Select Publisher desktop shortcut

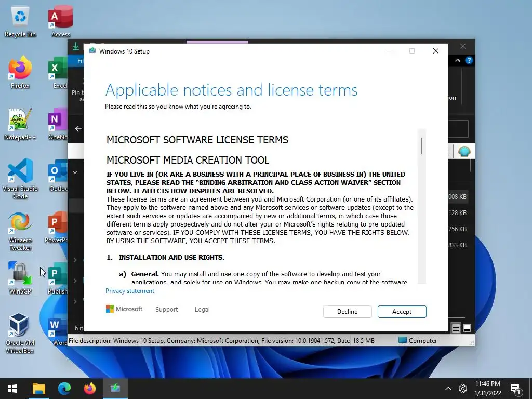pos(57,278)
